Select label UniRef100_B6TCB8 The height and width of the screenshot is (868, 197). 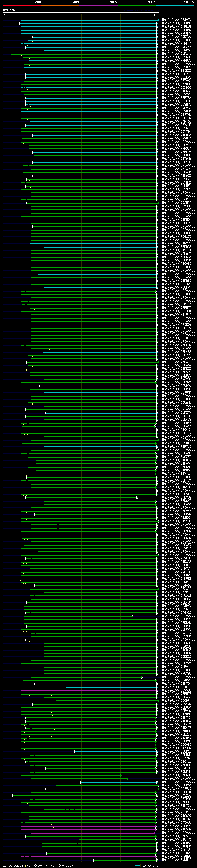click(x=177, y=101)
